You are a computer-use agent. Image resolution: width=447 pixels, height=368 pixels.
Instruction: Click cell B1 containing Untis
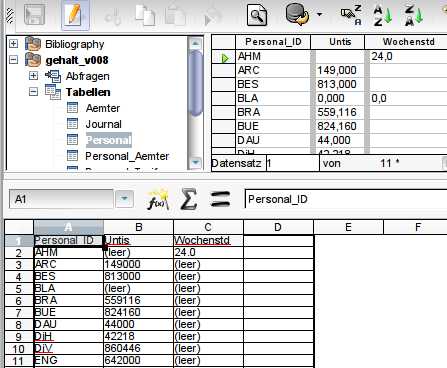tap(139, 241)
